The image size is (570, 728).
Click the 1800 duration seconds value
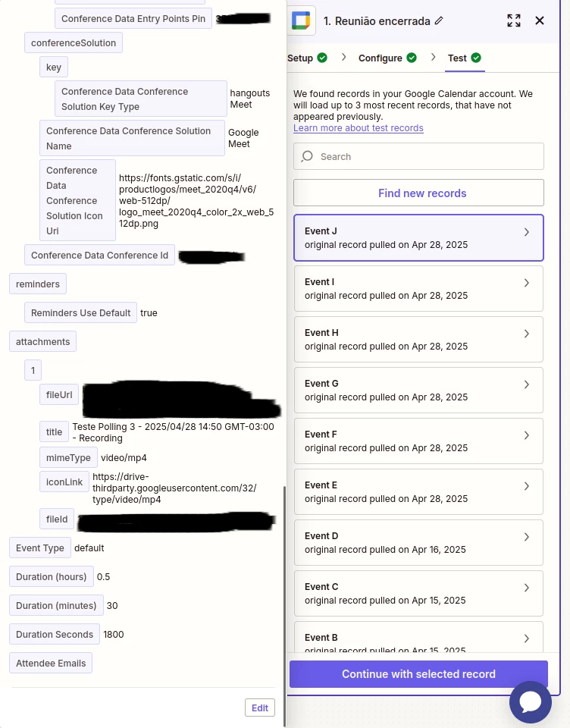click(x=114, y=634)
